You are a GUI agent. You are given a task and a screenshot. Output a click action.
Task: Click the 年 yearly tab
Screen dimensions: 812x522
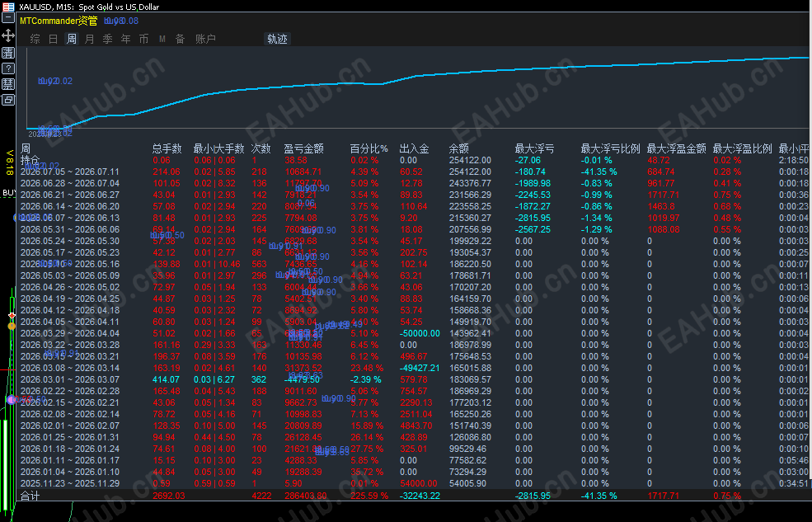(x=126, y=39)
